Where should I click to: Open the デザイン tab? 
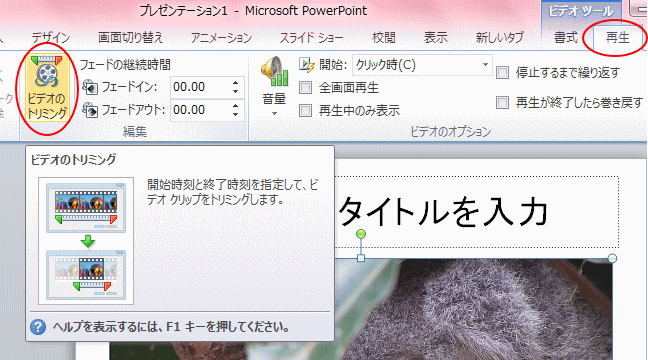(x=51, y=38)
